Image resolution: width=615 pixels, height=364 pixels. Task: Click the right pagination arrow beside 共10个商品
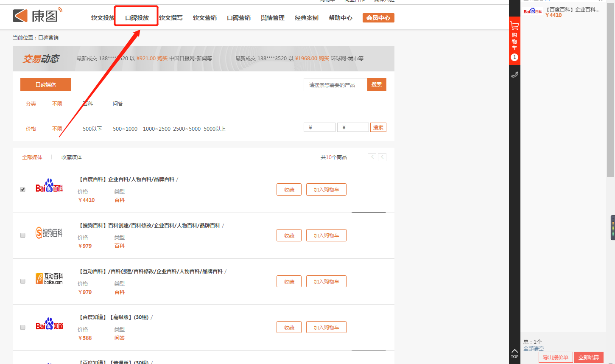click(x=382, y=157)
